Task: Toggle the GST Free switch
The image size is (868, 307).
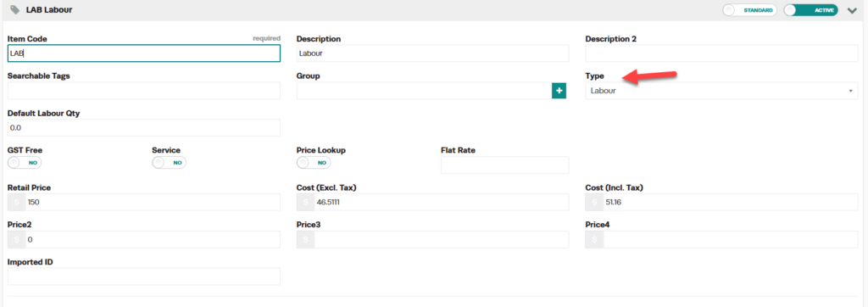Action: (x=25, y=163)
